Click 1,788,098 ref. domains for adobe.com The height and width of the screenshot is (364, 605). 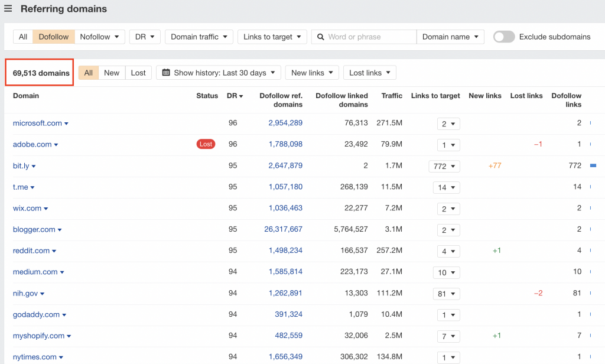285,144
